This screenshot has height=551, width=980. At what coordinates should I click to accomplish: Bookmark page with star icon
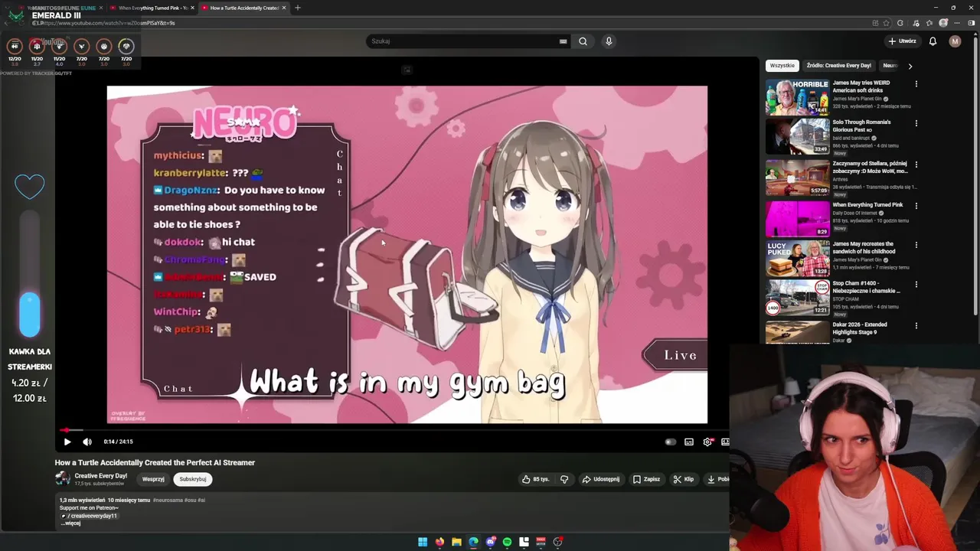[886, 23]
